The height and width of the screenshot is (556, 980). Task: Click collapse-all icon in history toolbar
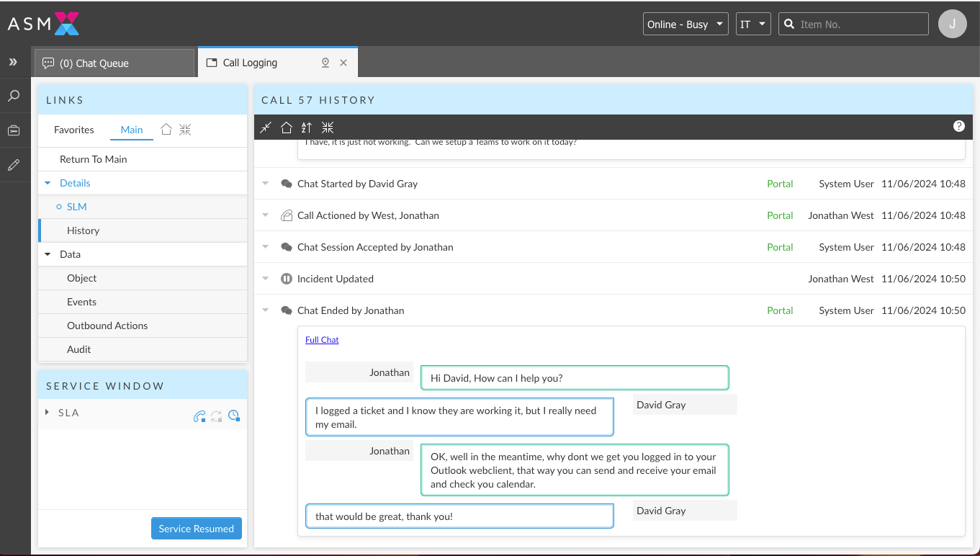[x=328, y=127]
